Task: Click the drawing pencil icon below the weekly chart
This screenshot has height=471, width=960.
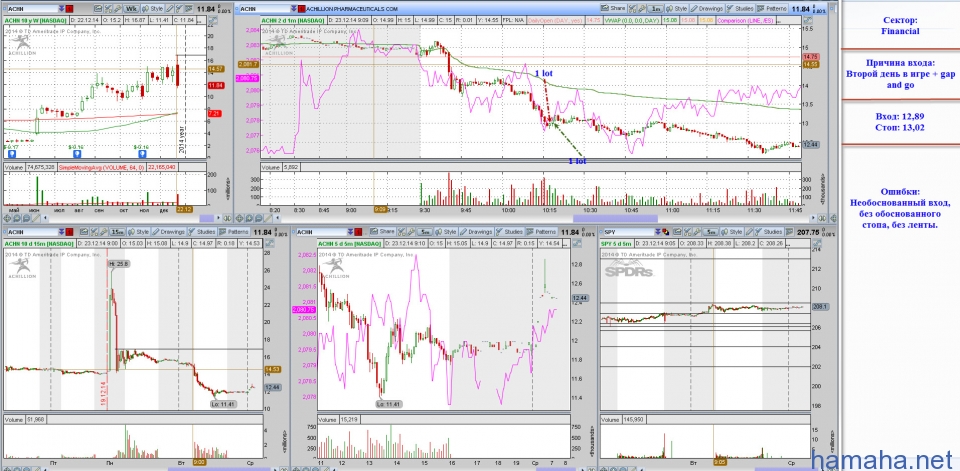Action: [36, 218]
